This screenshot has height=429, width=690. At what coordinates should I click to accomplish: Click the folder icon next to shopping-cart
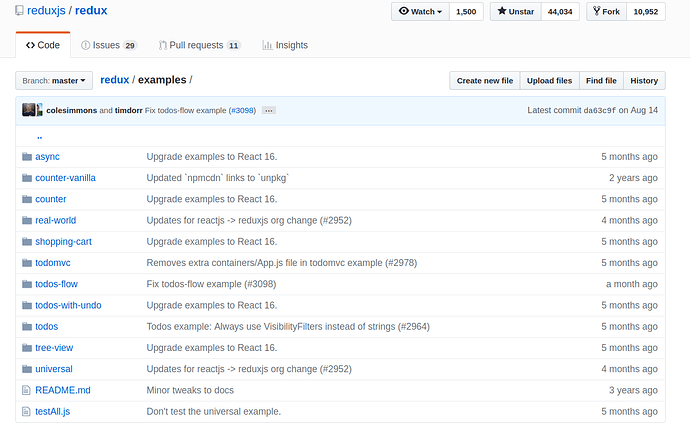click(26, 242)
